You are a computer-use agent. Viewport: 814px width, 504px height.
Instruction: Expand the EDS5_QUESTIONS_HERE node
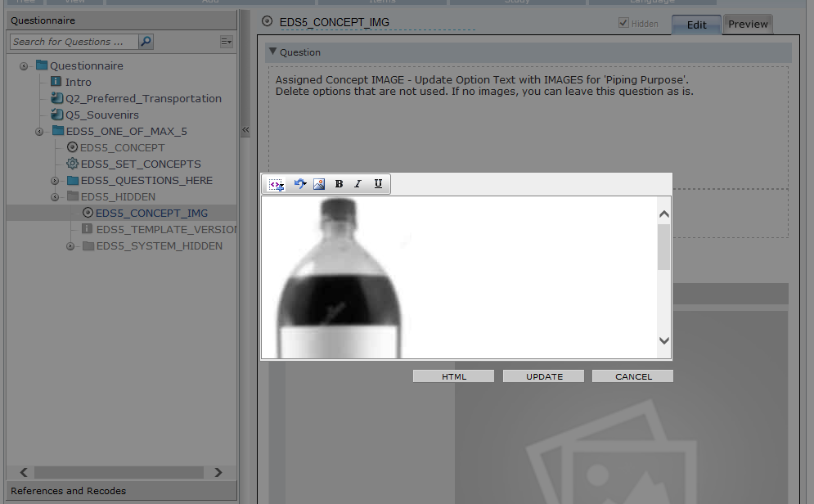click(x=55, y=181)
